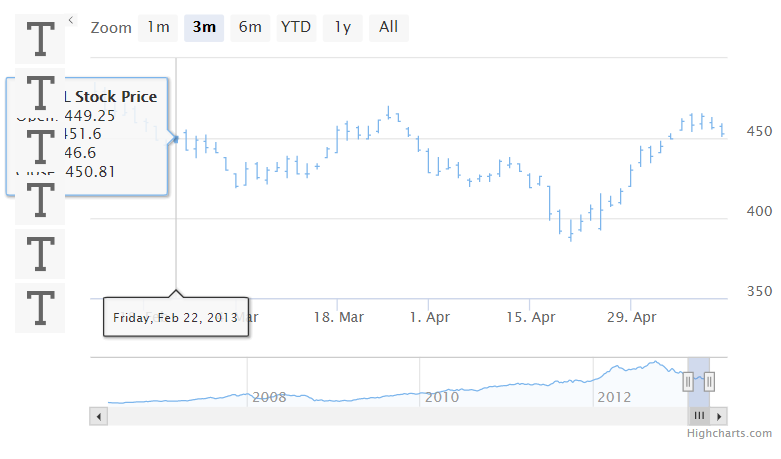Set zoom range to 1m
The height and width of the screenshot is (459, 781).
click(158, 27)
